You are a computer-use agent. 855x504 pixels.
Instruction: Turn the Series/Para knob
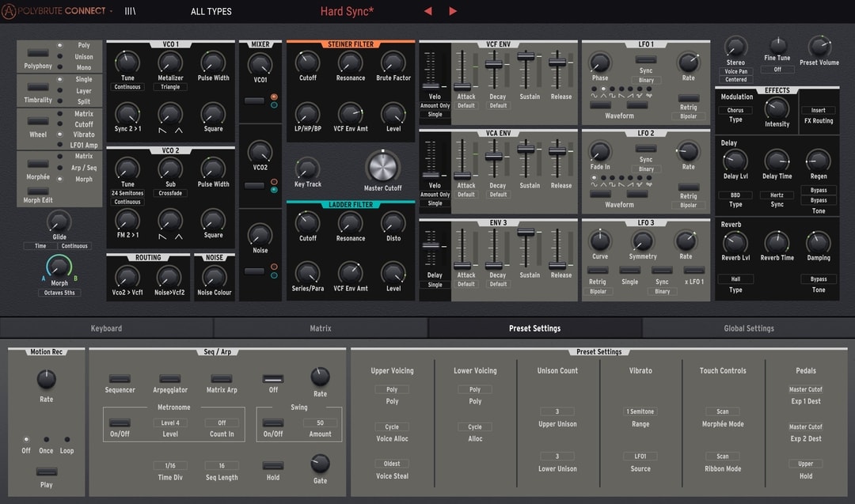[307, 273]
